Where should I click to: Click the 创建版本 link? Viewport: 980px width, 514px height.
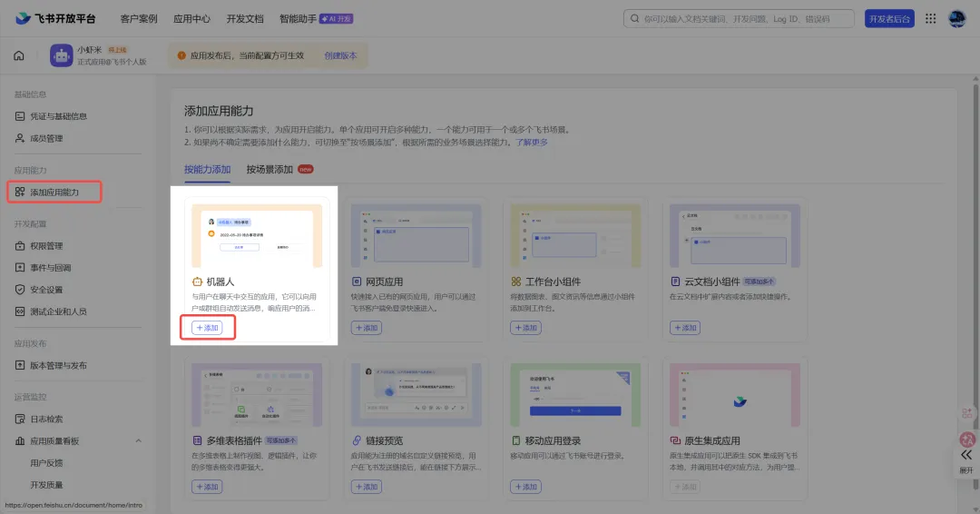[x=340, y=55]
